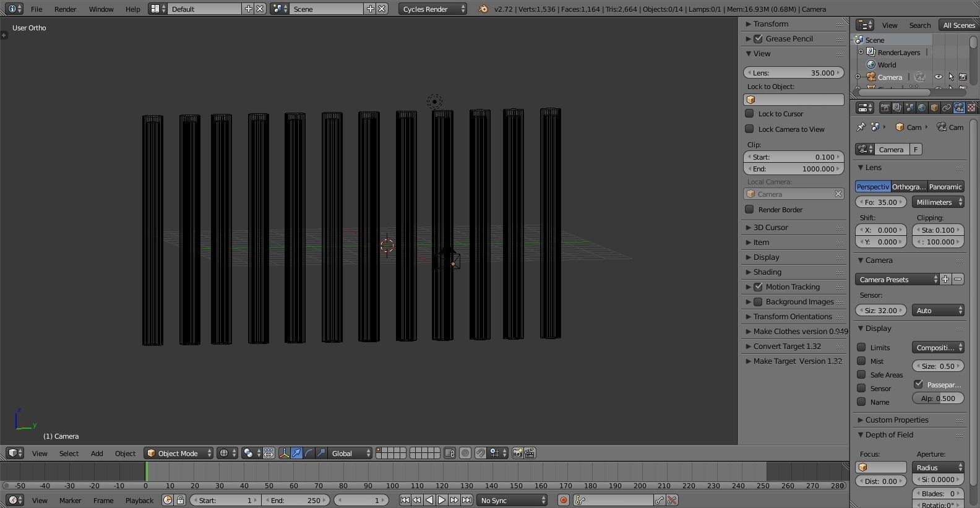This screenshot has width=980, height=508.
Task: Select the translate manipulator arrow icon
Action: (296, 454)
